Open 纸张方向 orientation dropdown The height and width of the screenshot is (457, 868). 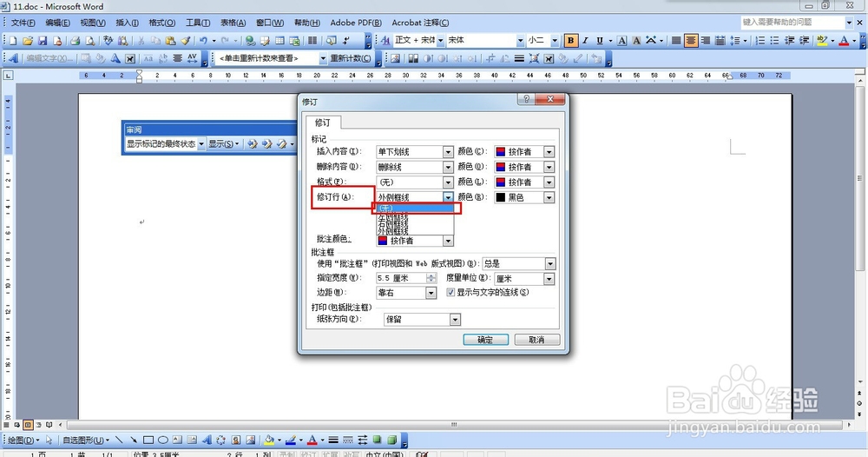(x=455, y=320)
